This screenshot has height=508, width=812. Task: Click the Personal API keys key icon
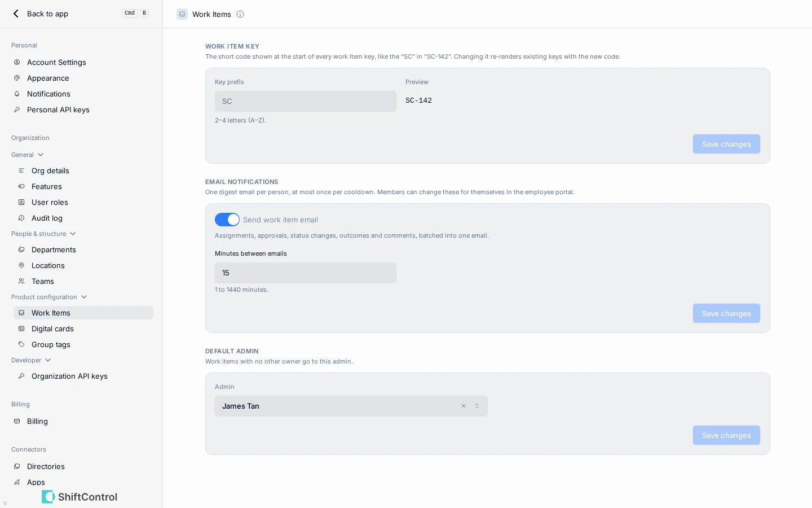[17, 110]
